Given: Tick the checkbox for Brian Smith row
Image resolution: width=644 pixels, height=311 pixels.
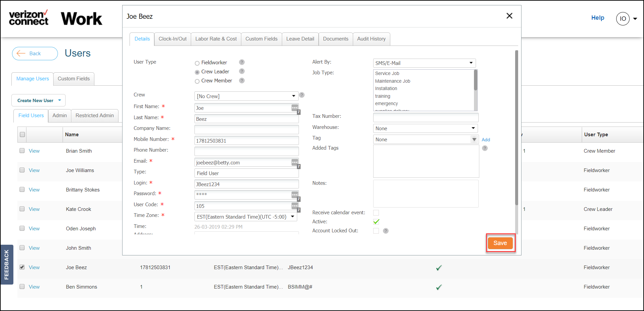Looking at the screenshot, I should tap(22, 151).
